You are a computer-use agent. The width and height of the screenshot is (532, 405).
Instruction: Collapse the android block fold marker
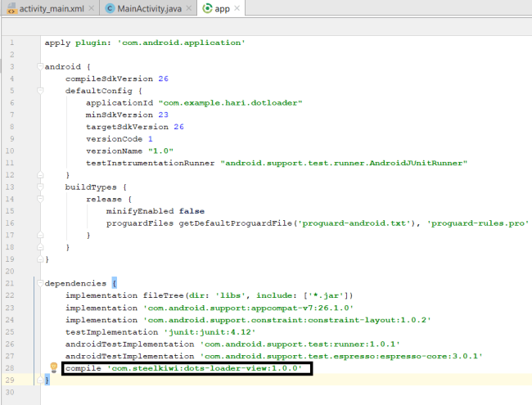[x=40, y=66]
